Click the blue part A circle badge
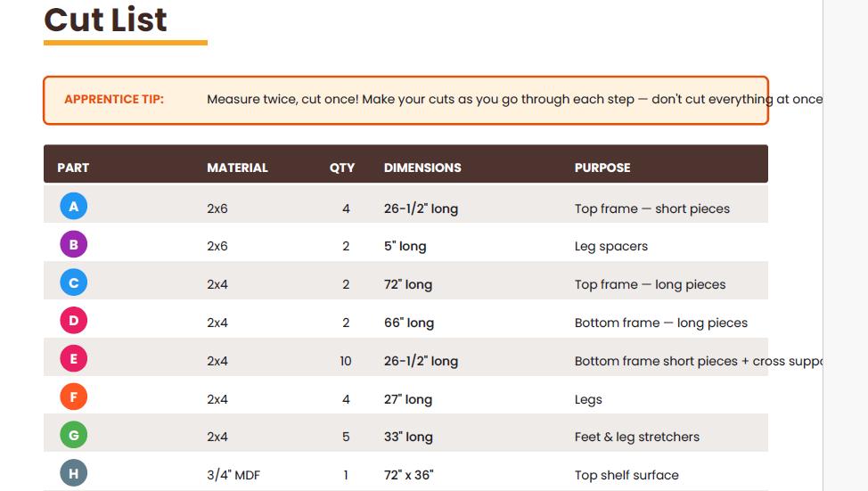The image size is (868, 491). (74, 207)
